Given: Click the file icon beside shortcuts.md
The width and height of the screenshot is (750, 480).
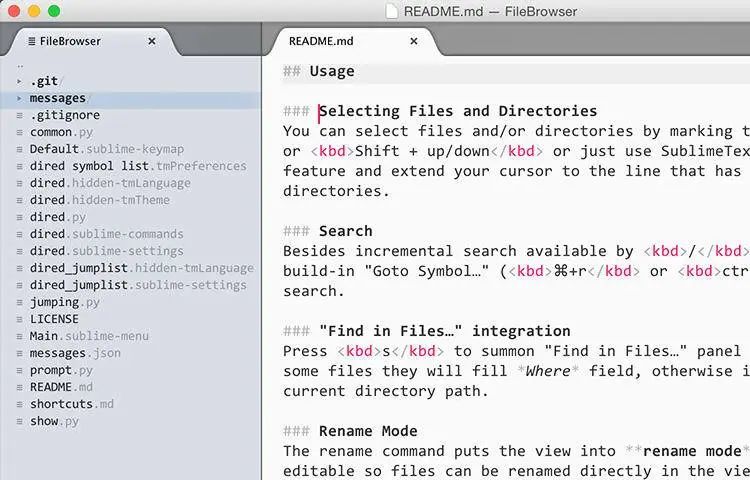Looking at the screenshot, I should 19,404.
